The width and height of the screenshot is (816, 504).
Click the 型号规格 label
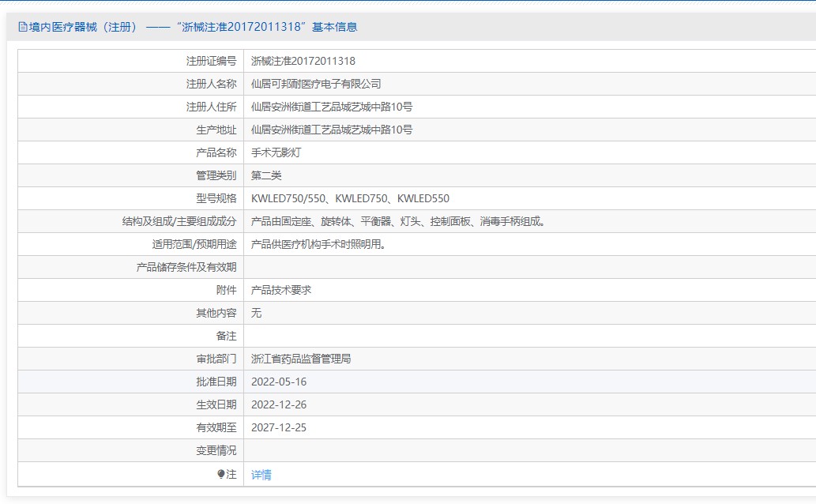(216, 198)
